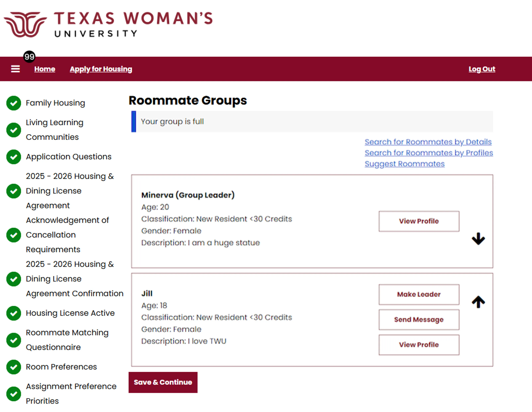The width and height of the screenshot is (532, 412).
Task: View Jill's profile
Action: pos(419,345)
